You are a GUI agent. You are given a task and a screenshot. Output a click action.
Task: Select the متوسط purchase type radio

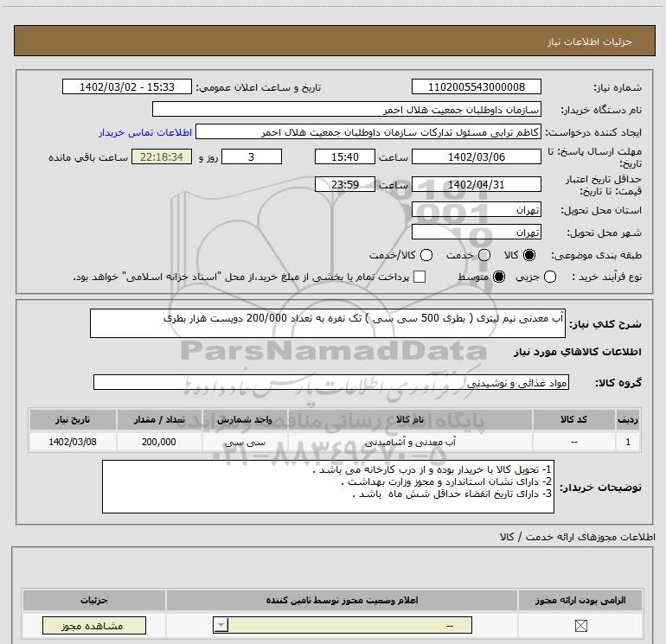(499, 277)
